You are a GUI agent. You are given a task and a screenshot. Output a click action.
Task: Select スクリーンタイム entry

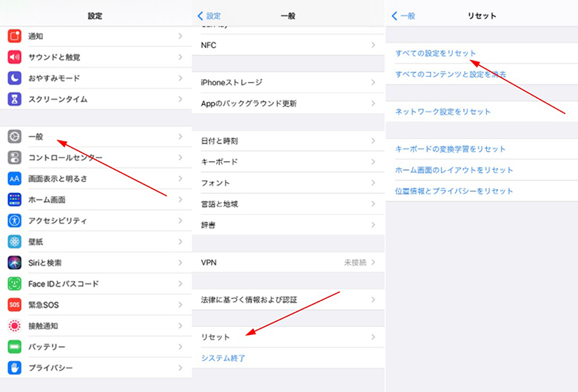(x=96, y=99)
